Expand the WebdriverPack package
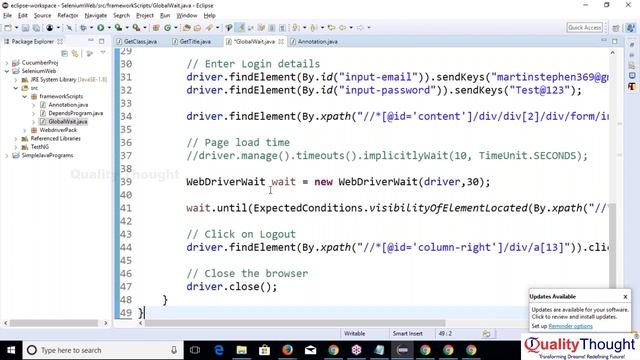640x360 pixels. [x=24, y=130]
